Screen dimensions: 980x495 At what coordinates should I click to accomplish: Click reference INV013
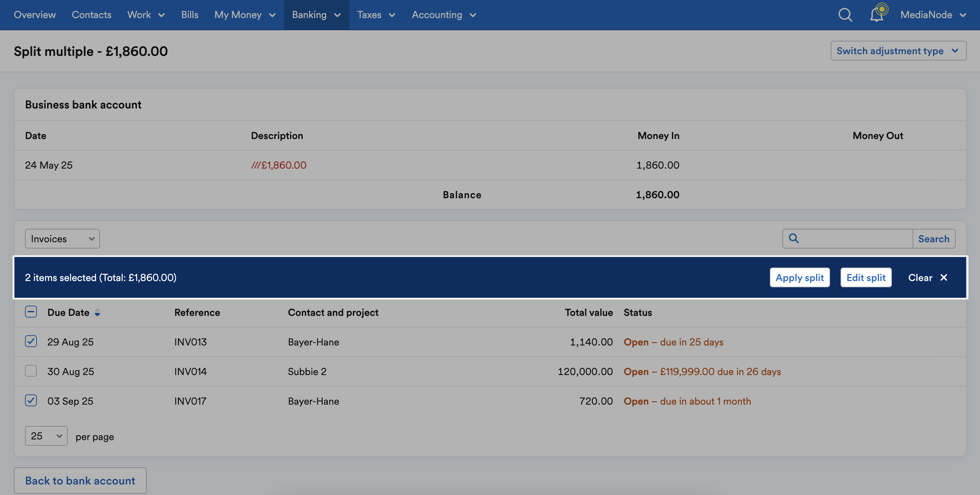[191, 342]
